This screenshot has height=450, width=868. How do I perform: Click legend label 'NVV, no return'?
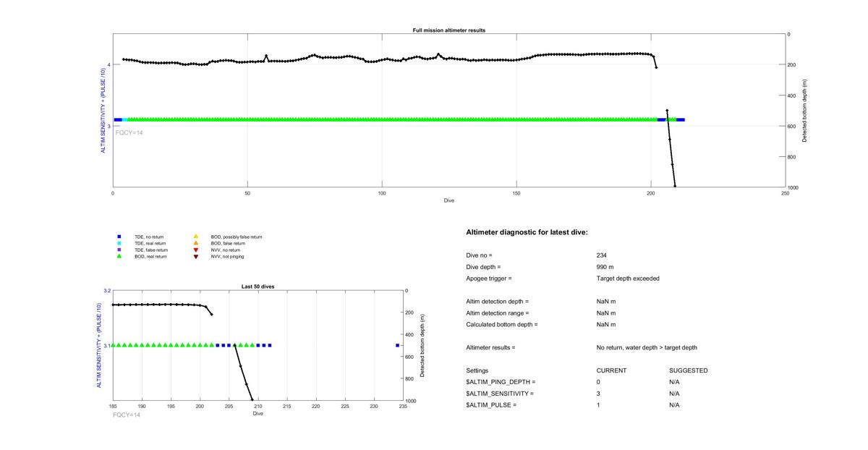[x=226, y=250]
